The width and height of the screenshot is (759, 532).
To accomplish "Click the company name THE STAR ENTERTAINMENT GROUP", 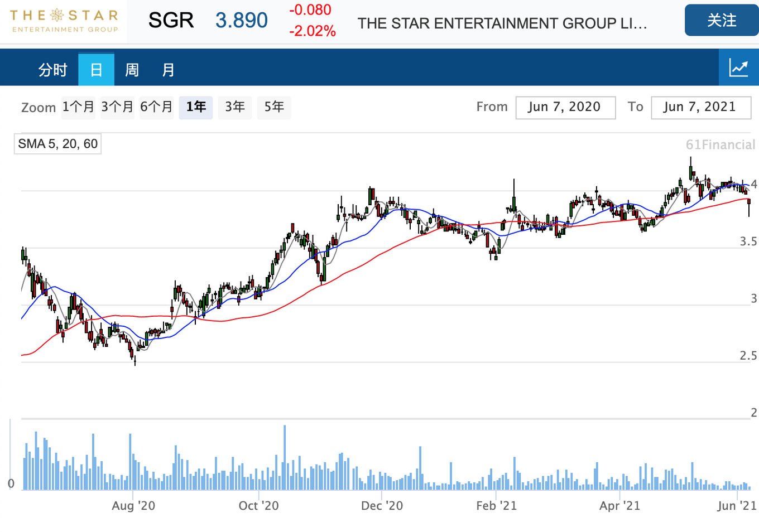I will coord(502,23).
